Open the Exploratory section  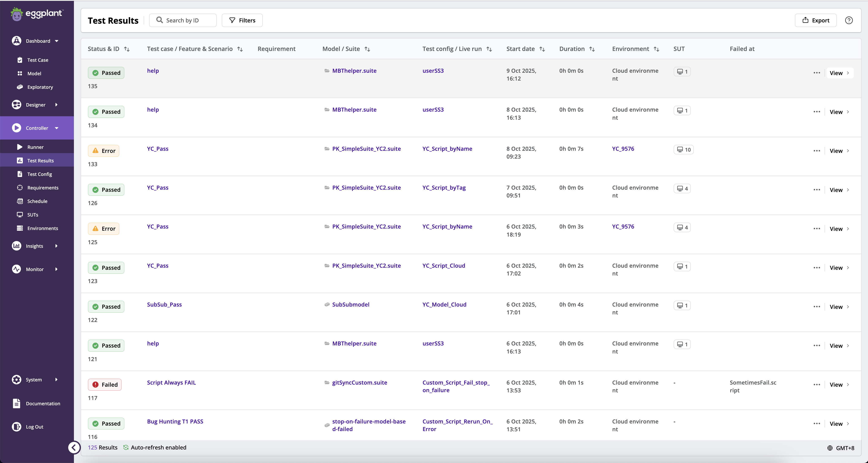click(40, 87)
